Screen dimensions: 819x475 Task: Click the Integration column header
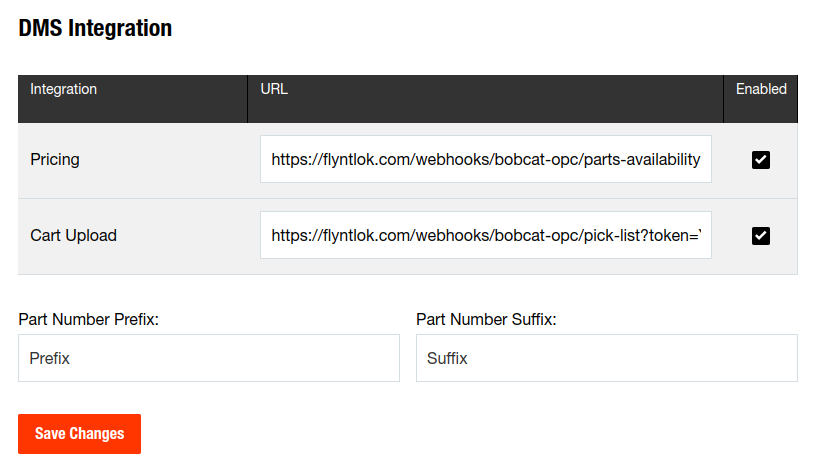coord(63,89)
